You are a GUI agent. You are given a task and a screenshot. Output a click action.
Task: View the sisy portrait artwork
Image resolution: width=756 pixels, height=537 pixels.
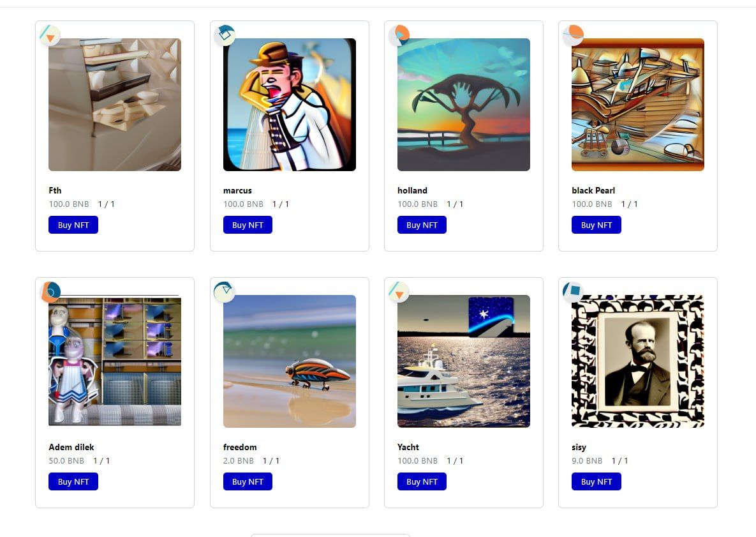pos(638,361)
